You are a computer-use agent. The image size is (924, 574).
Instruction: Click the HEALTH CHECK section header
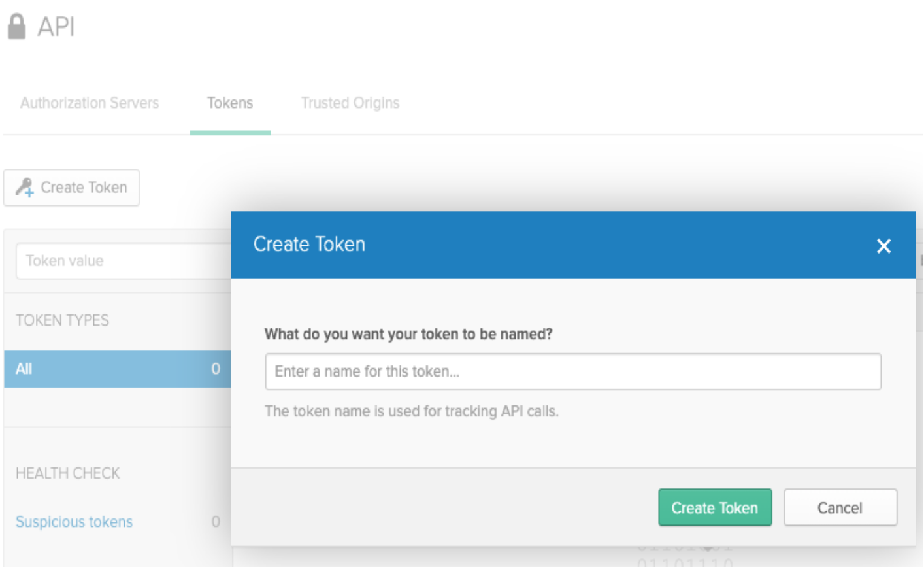[68, 473]
